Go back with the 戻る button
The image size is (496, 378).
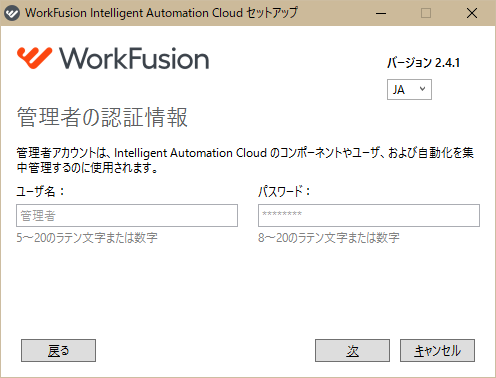click(x=58, y=351)
